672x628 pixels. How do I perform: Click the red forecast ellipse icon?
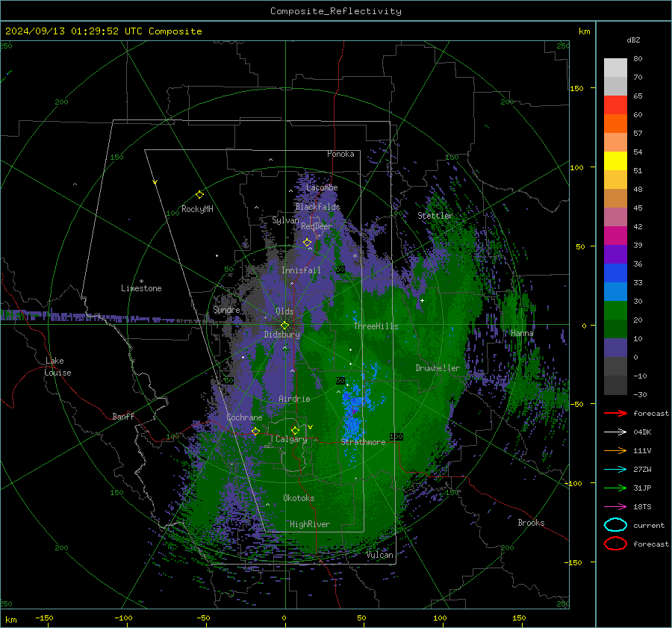click(615, 544)
